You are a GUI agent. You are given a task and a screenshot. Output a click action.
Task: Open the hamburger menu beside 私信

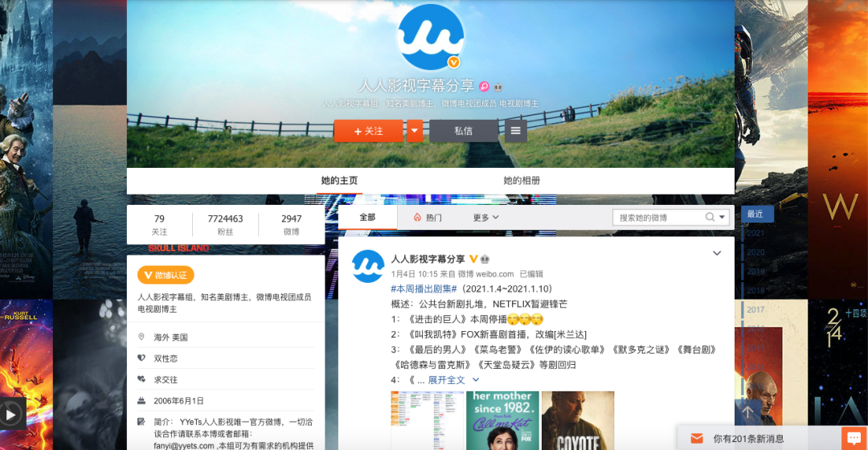click(x=515, y=131)
